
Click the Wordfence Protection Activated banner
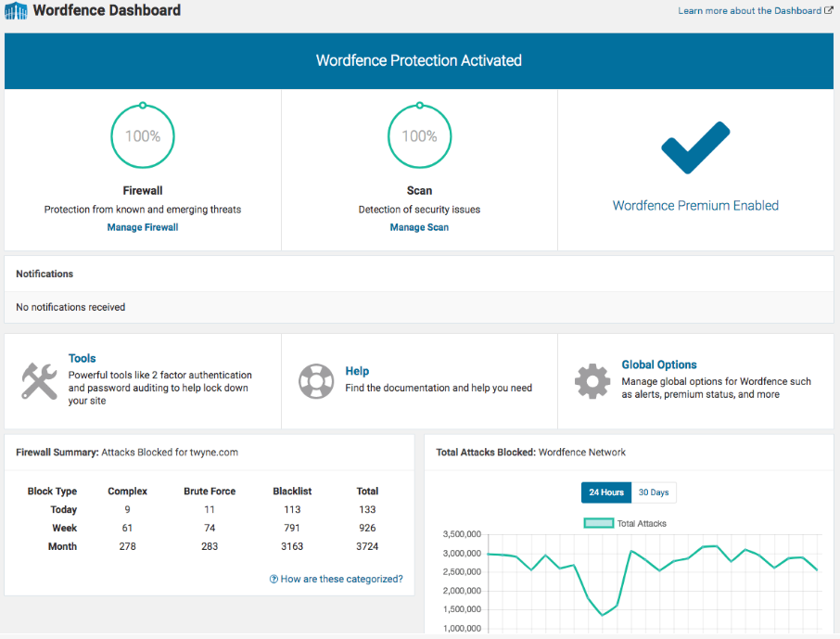(419, 59)
